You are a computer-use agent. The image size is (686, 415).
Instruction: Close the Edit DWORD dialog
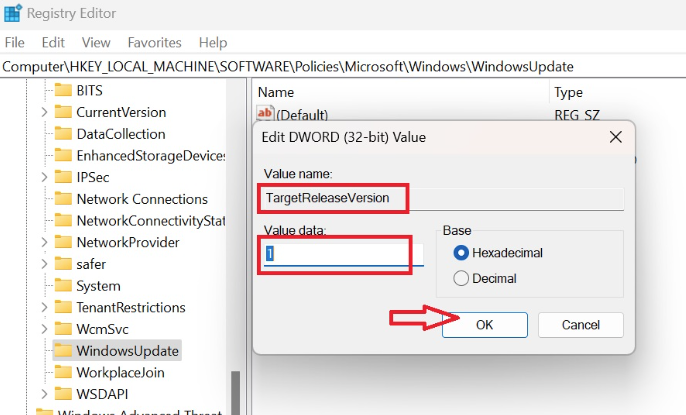616,137
